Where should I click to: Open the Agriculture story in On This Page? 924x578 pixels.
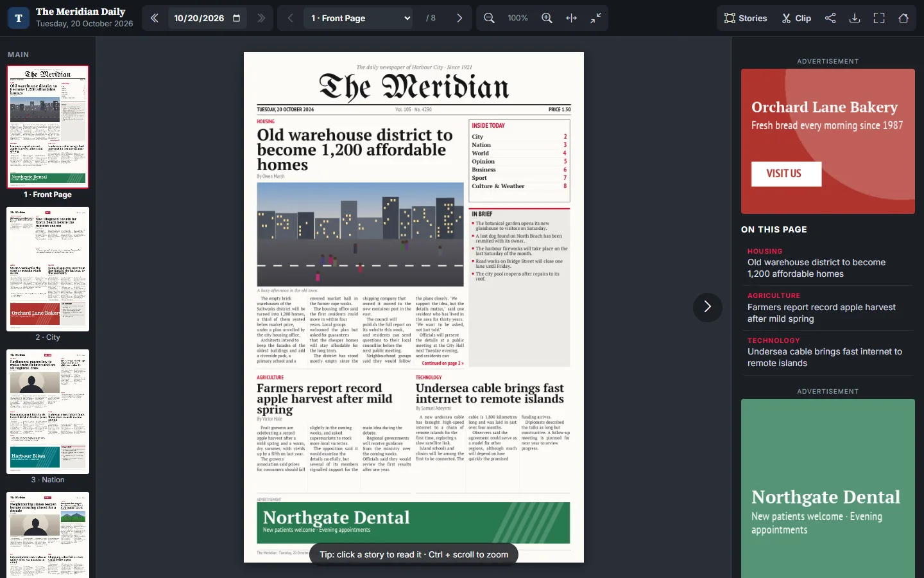point(828,308)
